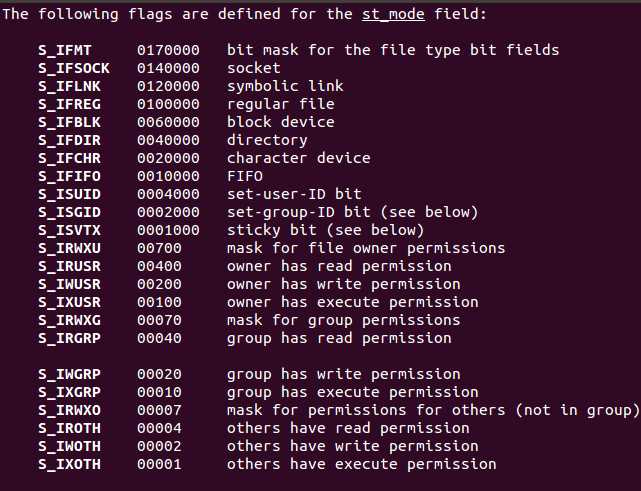
Task: Click the S_IFSOCK flag name
Action: click(74, 68)
